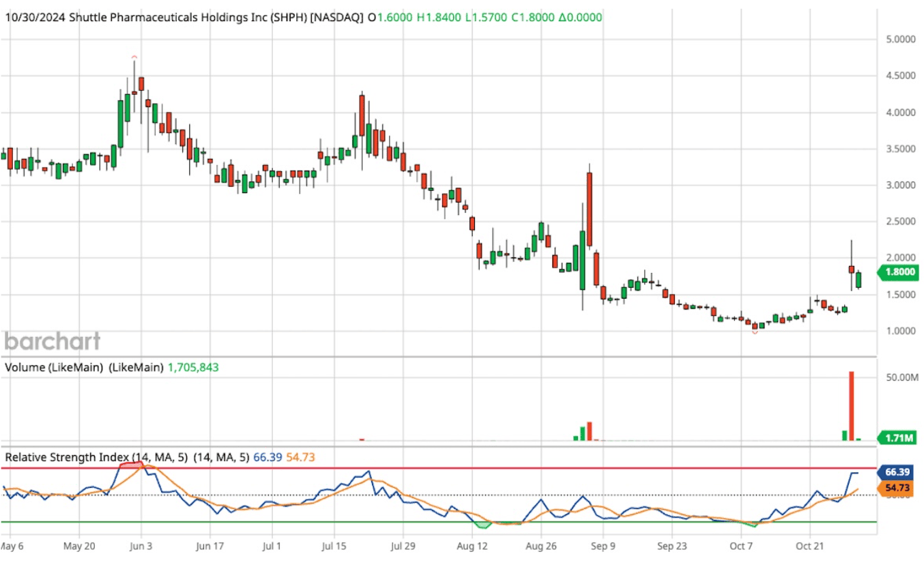Click the tallest red volume bar in late October
924x569 pixels.
coord(851,406)
